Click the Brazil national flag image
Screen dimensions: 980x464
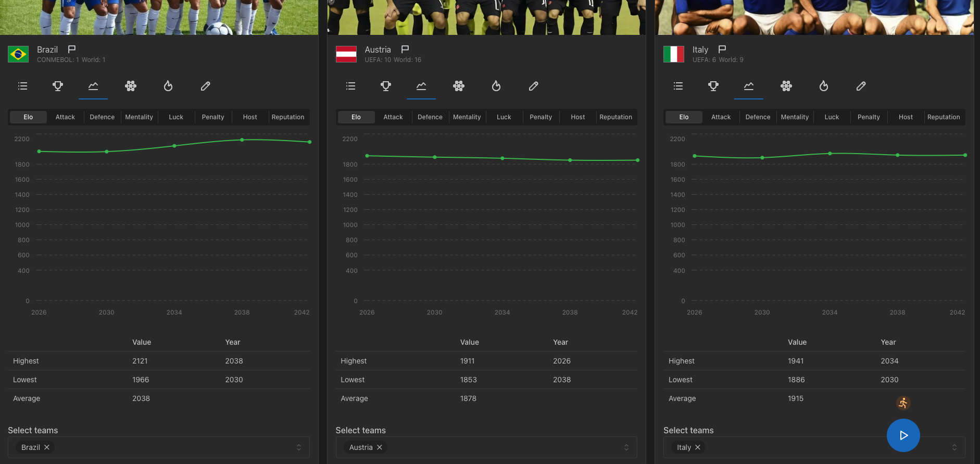[18, 54]
